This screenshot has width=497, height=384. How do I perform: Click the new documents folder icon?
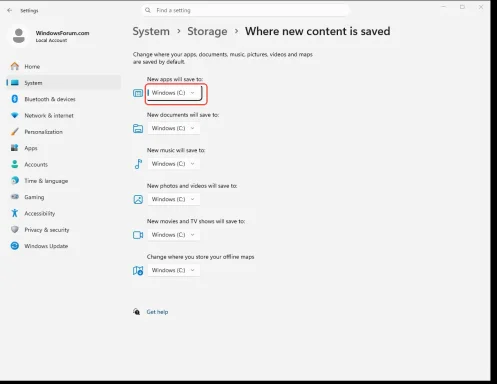click(x=138, y=128)
